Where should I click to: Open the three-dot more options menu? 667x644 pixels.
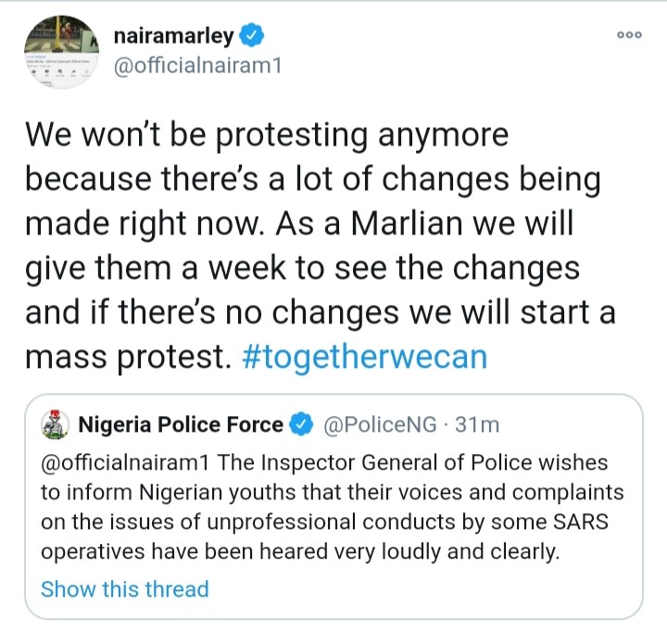point(628,34)
